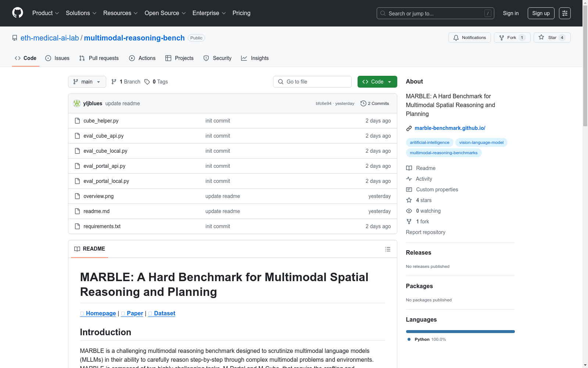
Task: Click the file icon beside eval_portal_local.py
Action: click(77, 181)
